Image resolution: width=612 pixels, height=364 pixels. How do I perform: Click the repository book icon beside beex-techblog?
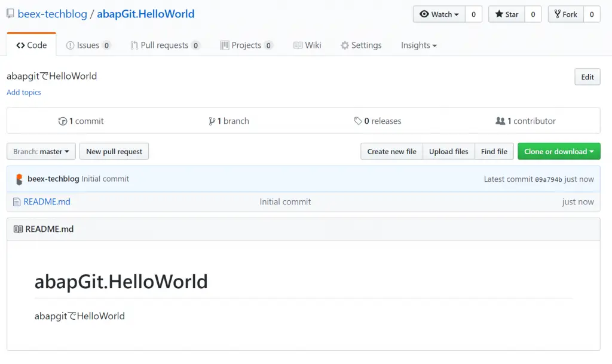tap(10, 14)
